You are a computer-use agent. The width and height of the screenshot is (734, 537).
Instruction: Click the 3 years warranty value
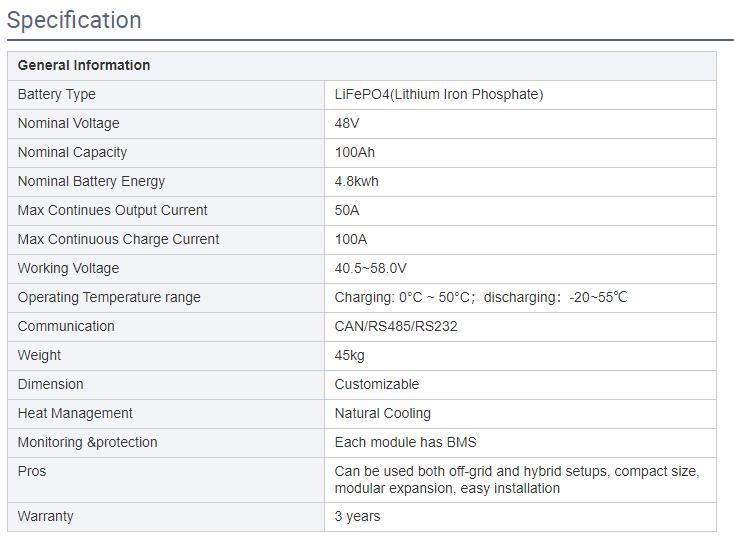(358, 516)
